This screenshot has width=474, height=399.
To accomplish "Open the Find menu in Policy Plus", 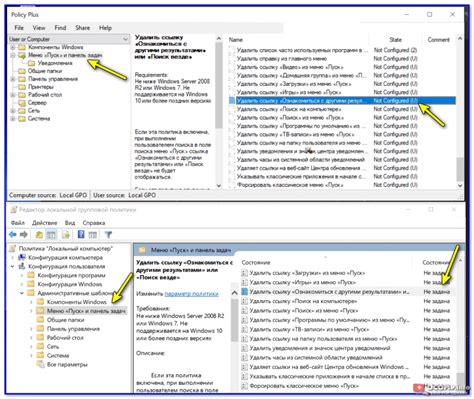I will click(60, 28).
